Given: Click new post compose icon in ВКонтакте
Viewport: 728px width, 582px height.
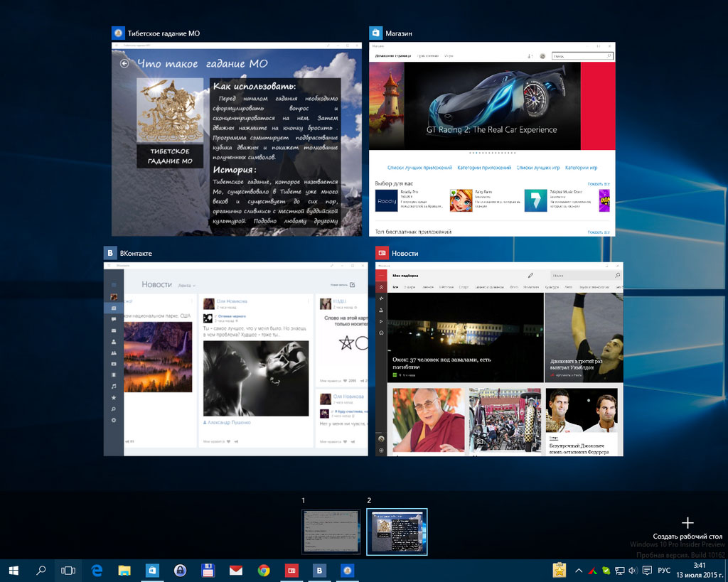Looking at the screenshot, I should pyautogui.click(x=353, y=285).
